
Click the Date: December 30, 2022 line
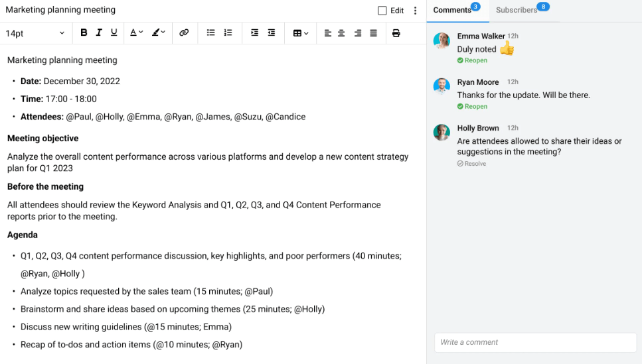point(70,81)
